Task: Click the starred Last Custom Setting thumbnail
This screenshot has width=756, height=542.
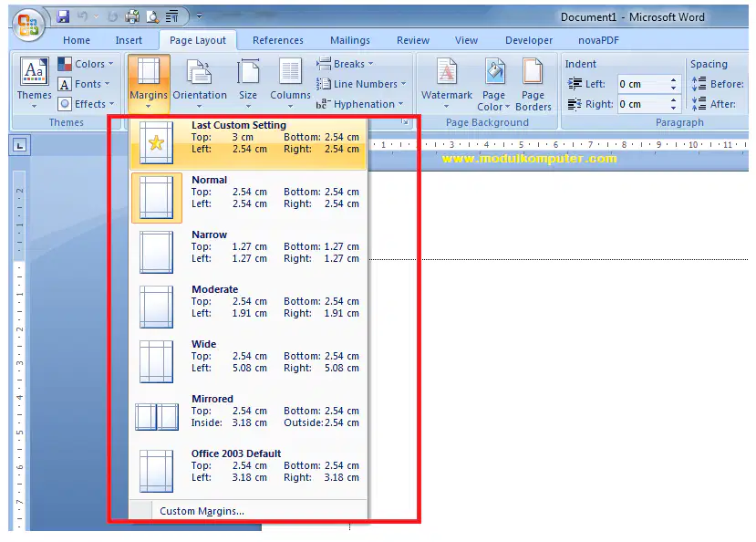Action: coord(156,142)
